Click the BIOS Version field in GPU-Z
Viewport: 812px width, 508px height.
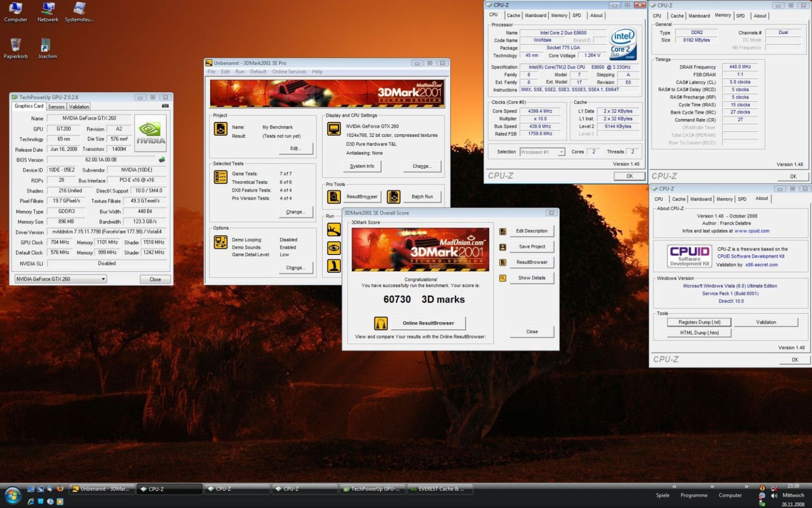point(101,160)
